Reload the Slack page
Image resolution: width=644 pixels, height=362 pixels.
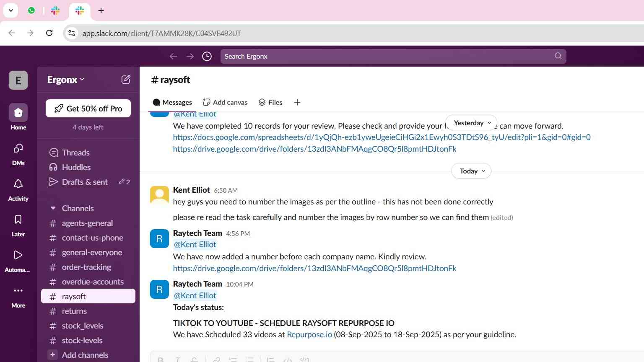pyautogui.click(x=49, y=33)
